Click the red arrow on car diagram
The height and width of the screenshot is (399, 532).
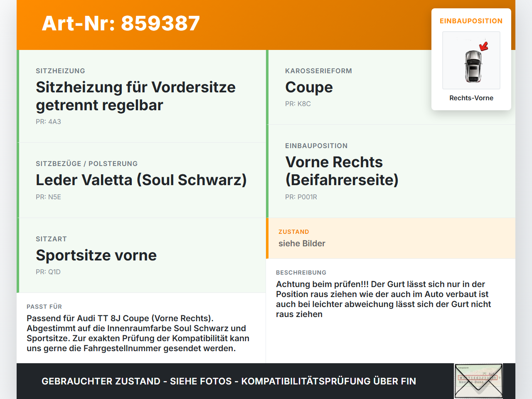484,46
